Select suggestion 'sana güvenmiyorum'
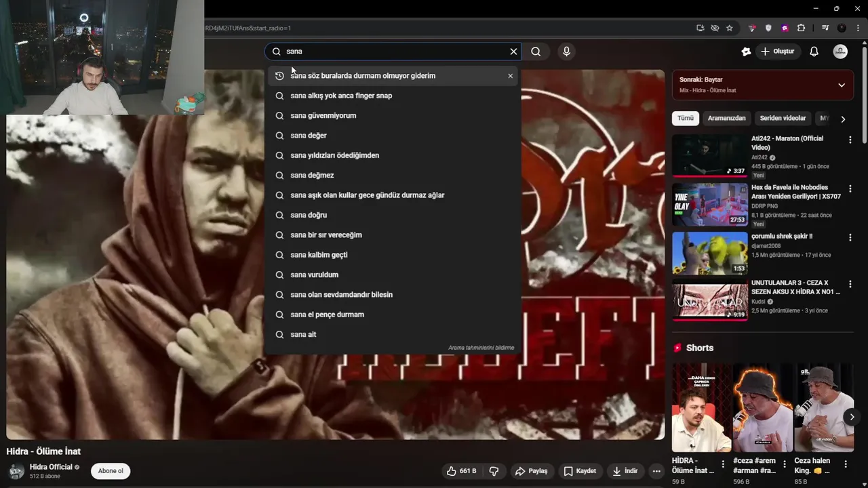 393,115
